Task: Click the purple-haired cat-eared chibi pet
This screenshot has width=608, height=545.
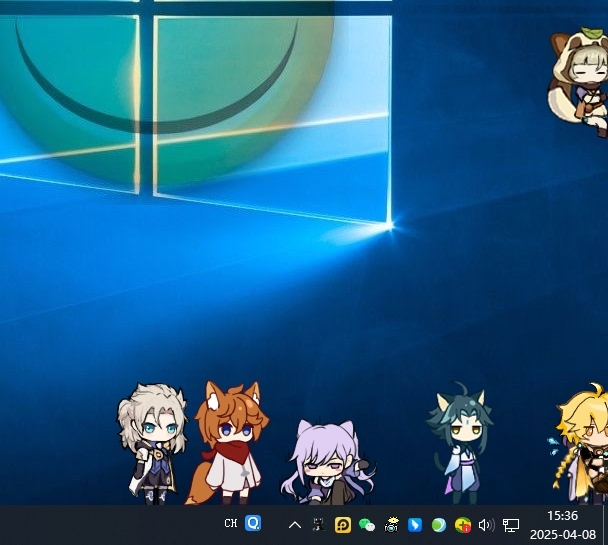Action: tap(327, 462)
